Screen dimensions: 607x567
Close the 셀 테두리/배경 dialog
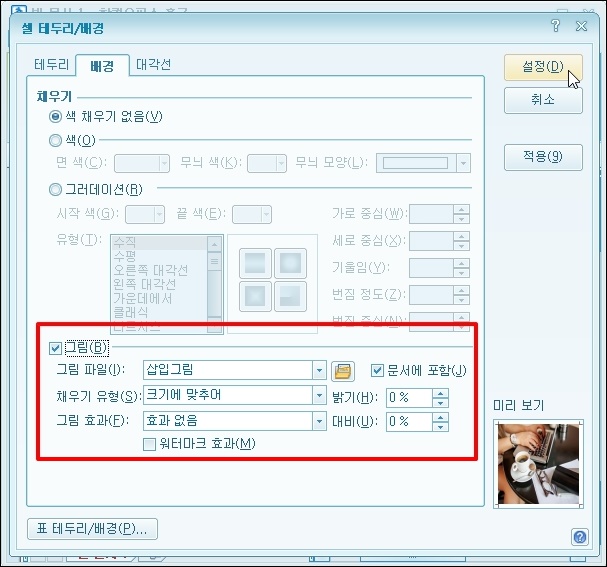click(x=581, y=26)
